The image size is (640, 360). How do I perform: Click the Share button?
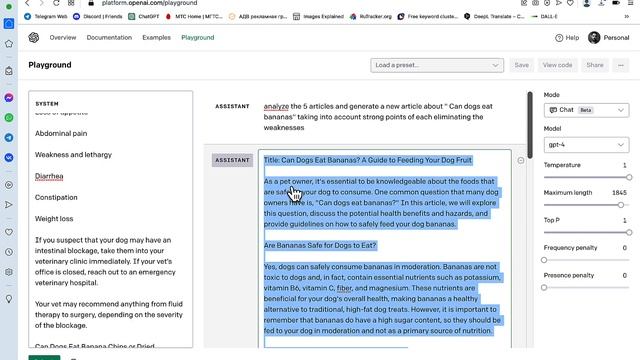pos(595,65)
